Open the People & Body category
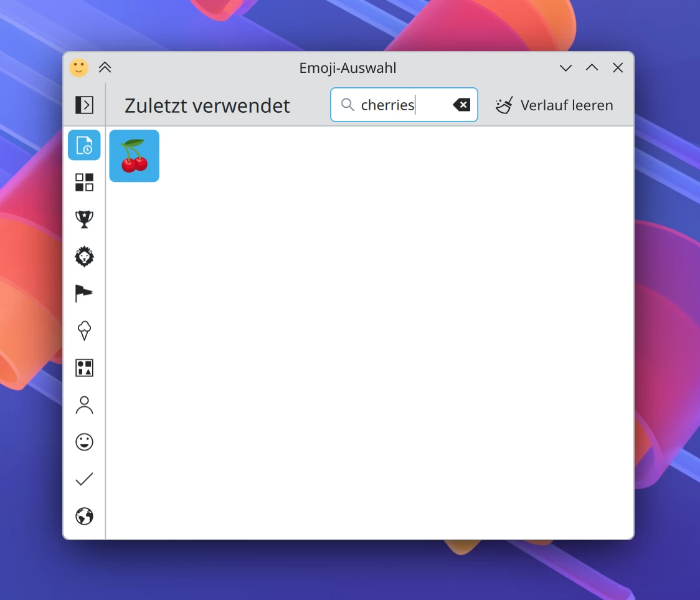The image size is (700, 600). 84,405
